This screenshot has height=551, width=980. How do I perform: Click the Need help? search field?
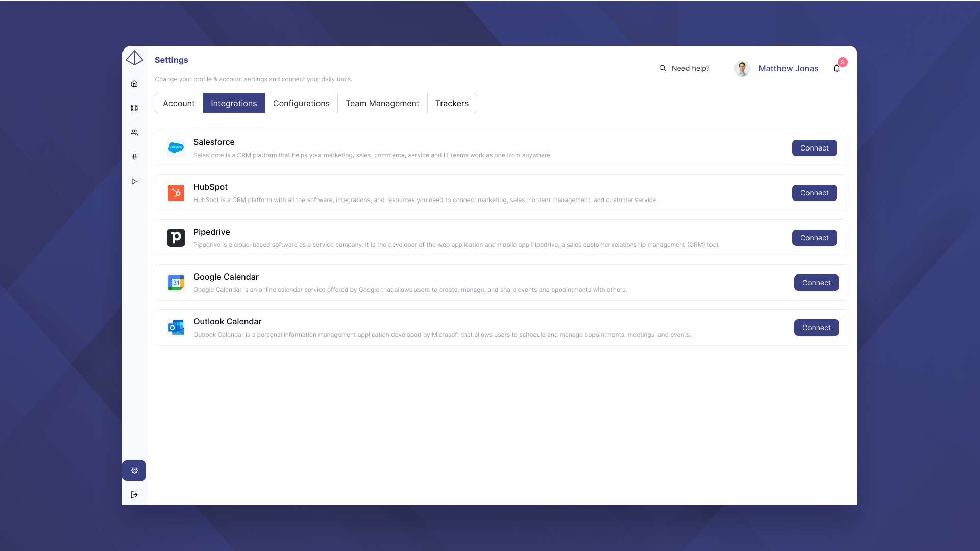click(x=690, y=68)
